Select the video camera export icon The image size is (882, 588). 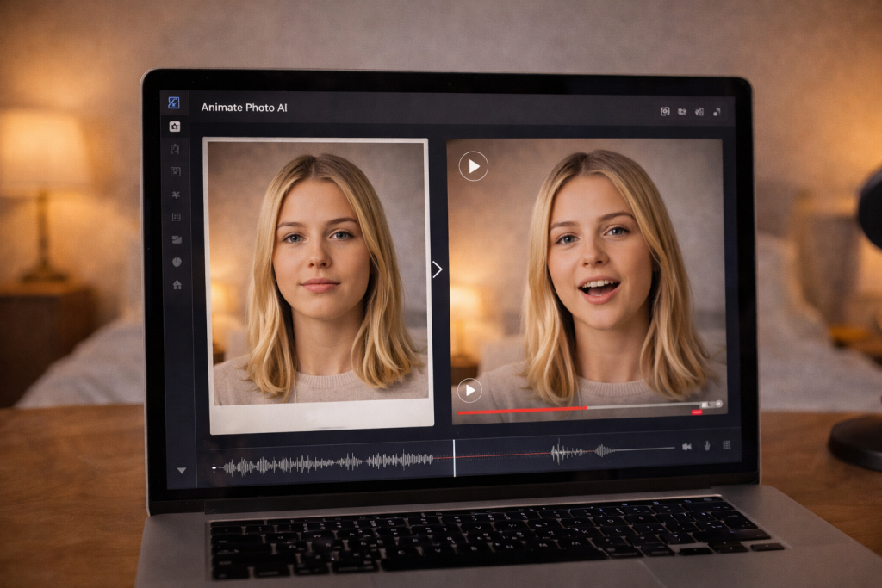click(x=686, y=447)
